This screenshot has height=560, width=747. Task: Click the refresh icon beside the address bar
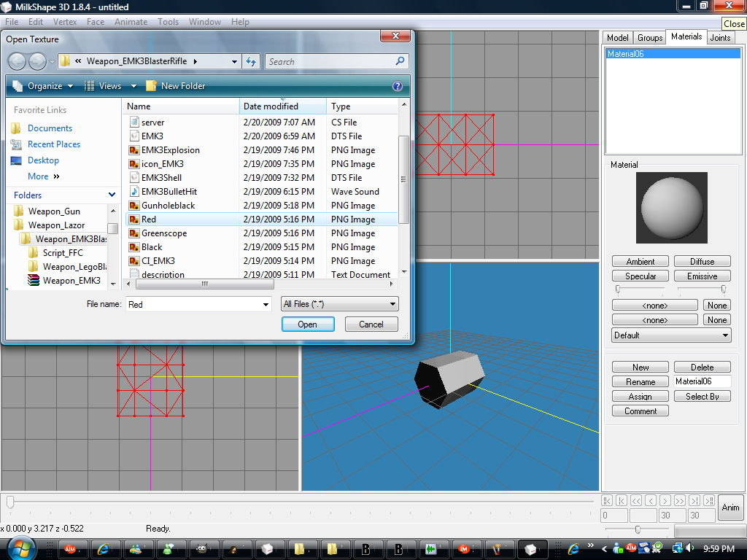[x=251, y=61]
